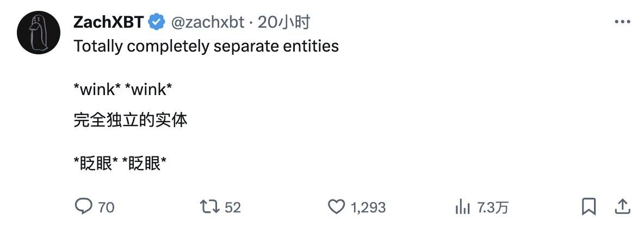Click the share upload arrow icon
Image resolution: width=644 pixels, height=226 pixels.
622,206
